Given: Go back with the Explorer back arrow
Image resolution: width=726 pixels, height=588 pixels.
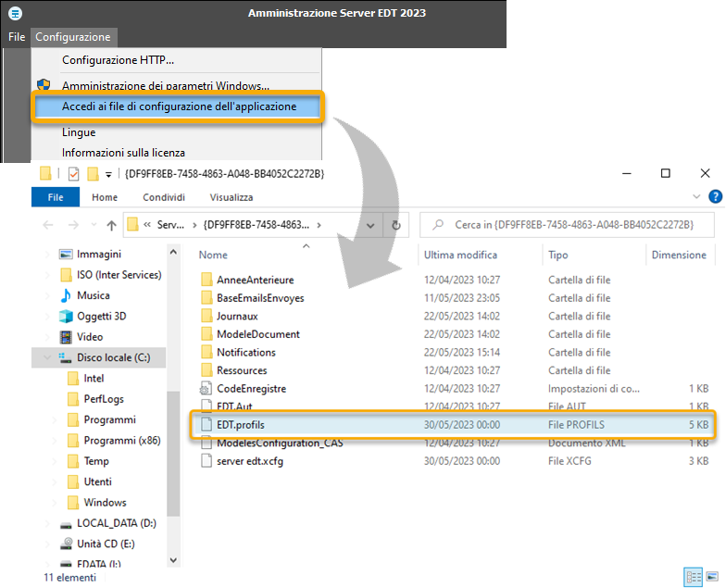Looking at the screenshot, I should [x=48, y=225].
